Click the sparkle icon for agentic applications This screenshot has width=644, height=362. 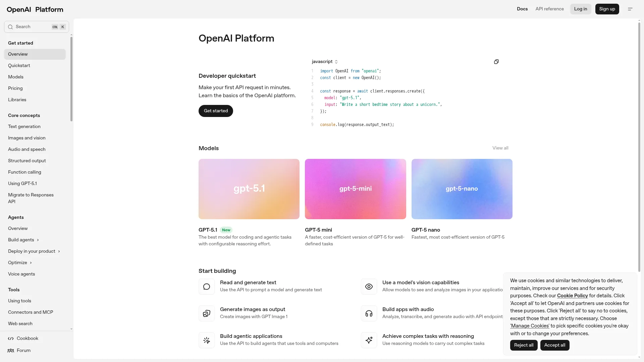click(x=207, y=340)
